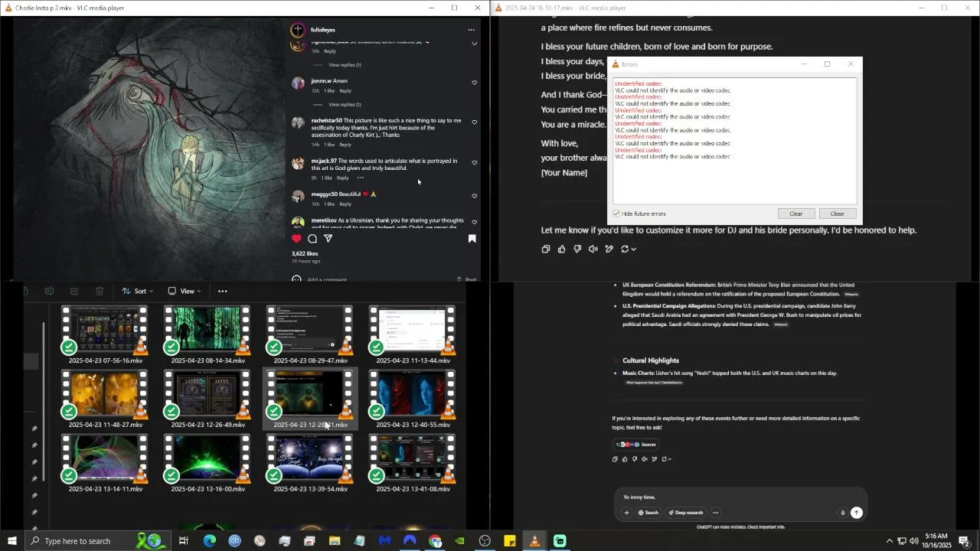This screenshot has width=980, height=551.
Task: Click Reply under rachelstar50's comment
Action: coord(345,145)
